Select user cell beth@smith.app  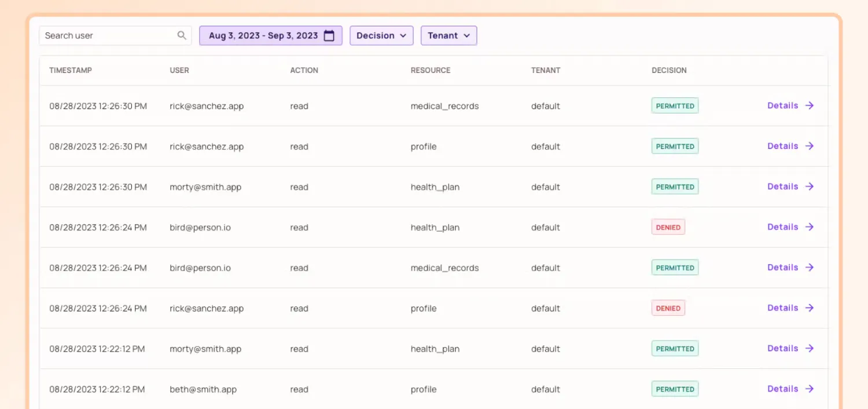[x=203, y=389]
